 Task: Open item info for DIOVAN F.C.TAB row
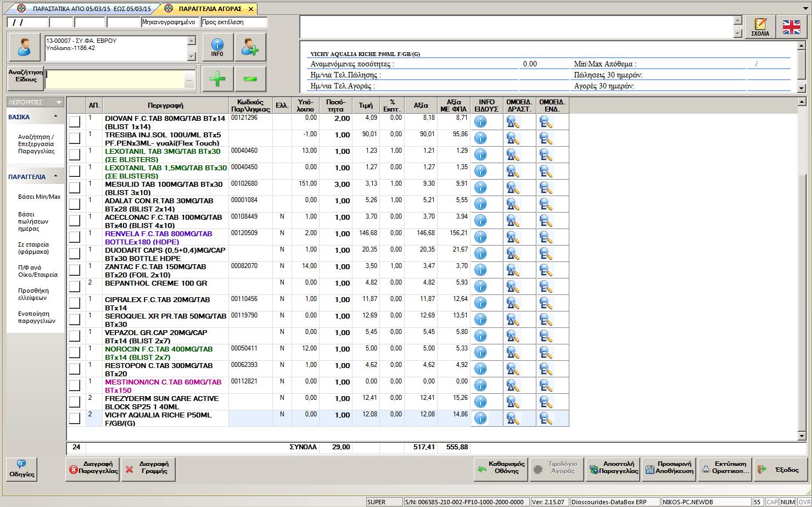[x=480, y=122]
